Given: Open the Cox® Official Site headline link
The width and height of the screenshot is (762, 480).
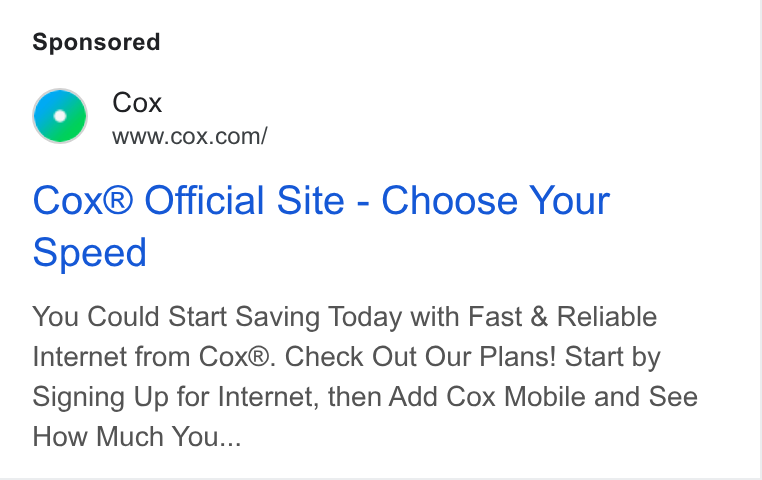Looking at the screenshot, I should pos(321,226).
